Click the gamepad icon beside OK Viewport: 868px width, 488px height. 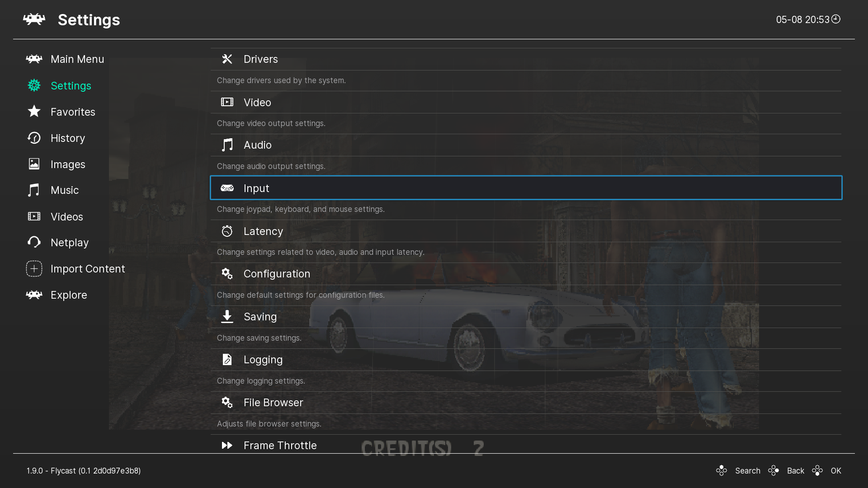(x=817, y=471)
